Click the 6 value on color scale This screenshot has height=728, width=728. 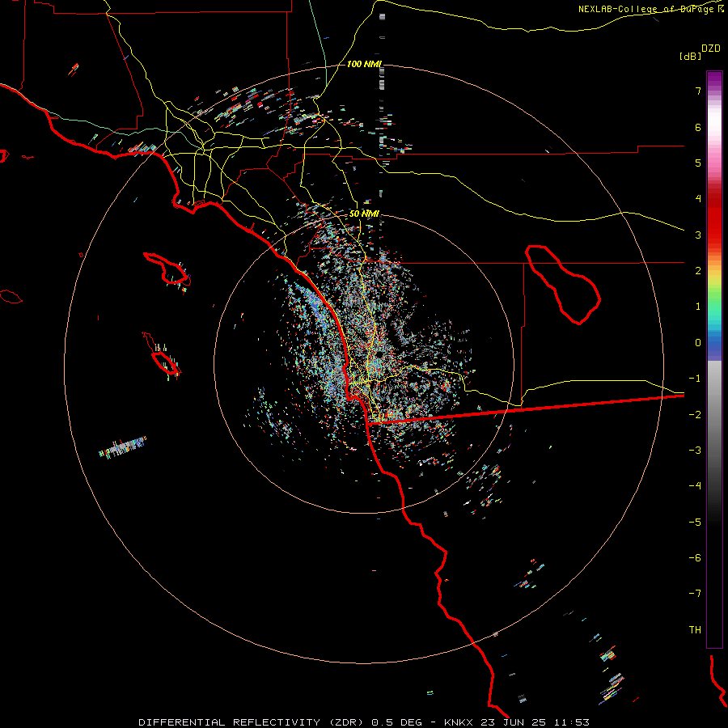pos(698,127)
